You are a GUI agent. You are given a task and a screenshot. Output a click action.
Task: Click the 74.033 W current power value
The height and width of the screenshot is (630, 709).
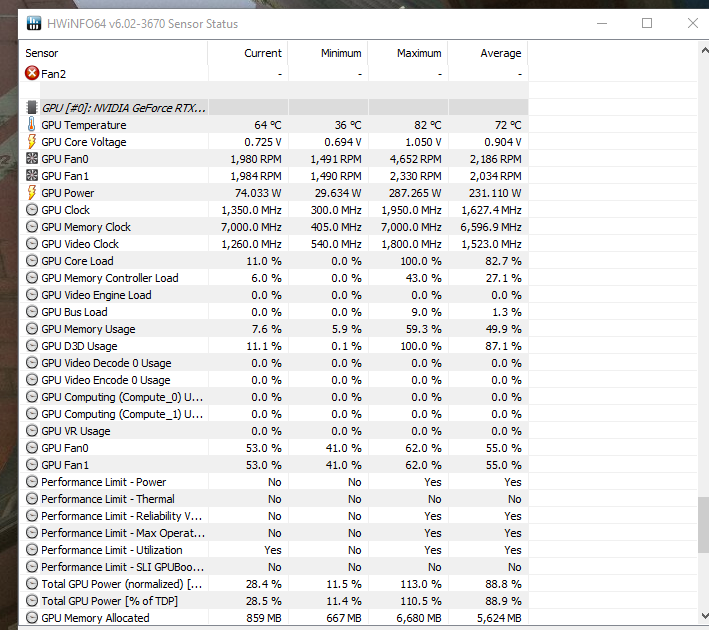tap(258, 193)
